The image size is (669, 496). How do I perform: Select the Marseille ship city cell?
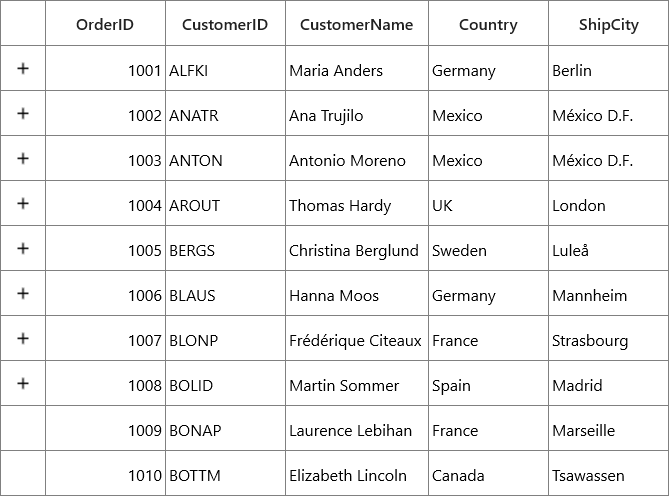(608, 428)
